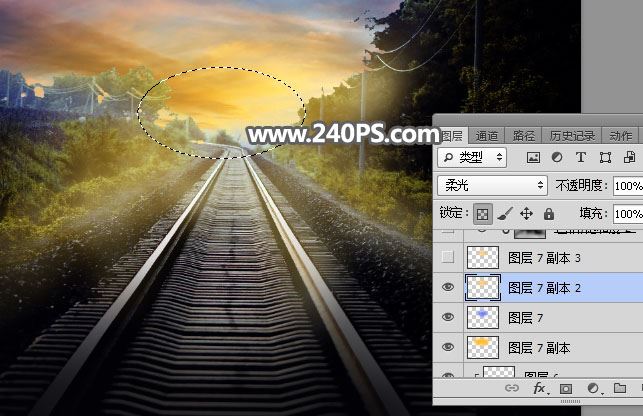Image resolution: width=643 pixels, height=416 pixels.
Task: Switch to the 通道 tab
Action: click(487, 136)
